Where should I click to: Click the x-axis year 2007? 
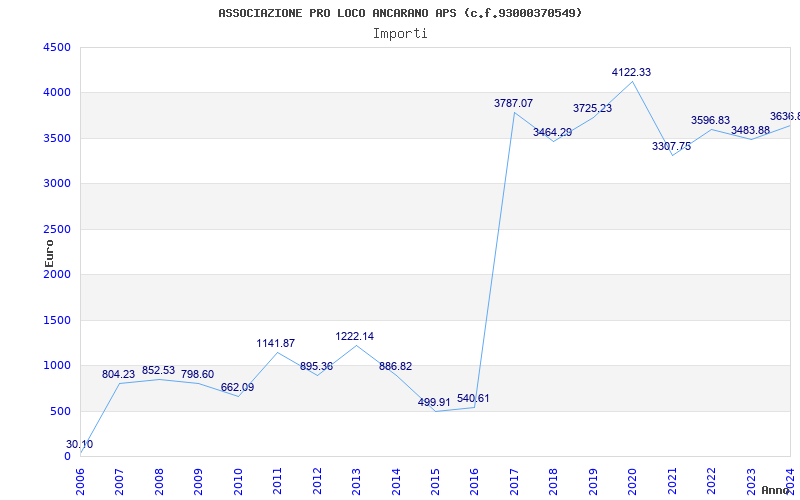point(119,482)
